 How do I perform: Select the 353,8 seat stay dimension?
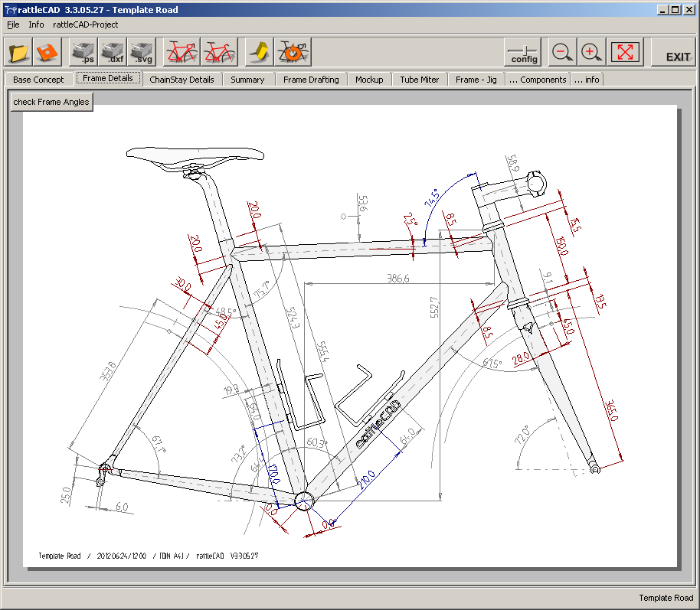[107, 371]
